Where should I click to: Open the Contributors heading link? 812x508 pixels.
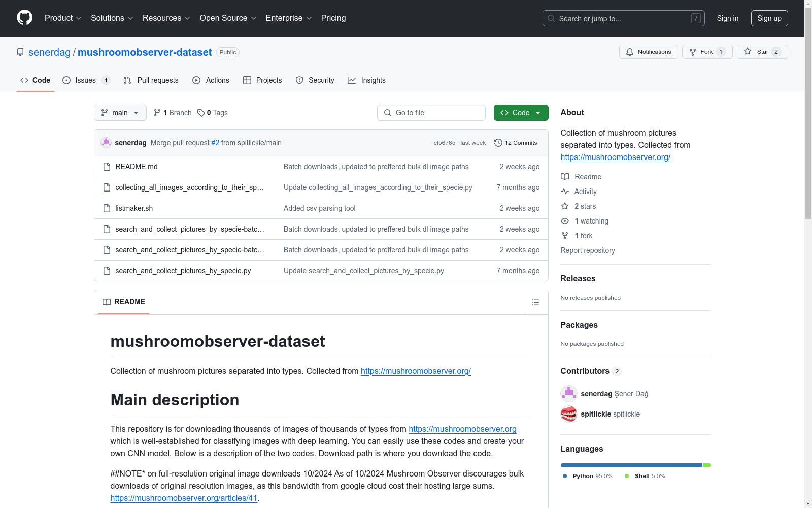pos(591,371)
